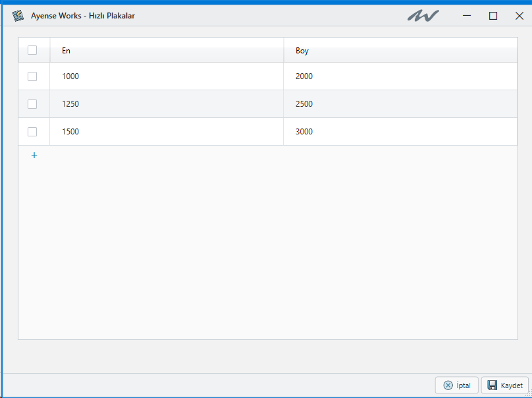Viewport: 532px width, 398px height.
Task: Click the Boy column header
Action: 400,50
